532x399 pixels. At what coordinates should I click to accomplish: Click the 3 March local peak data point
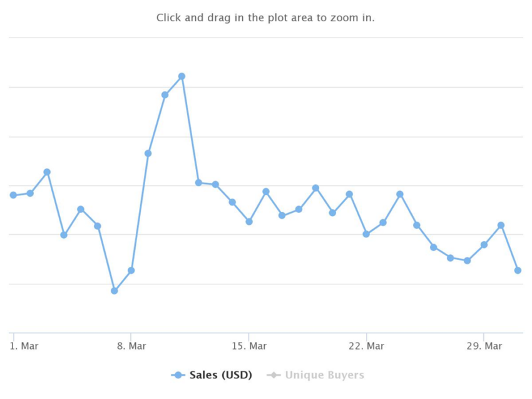47,172
